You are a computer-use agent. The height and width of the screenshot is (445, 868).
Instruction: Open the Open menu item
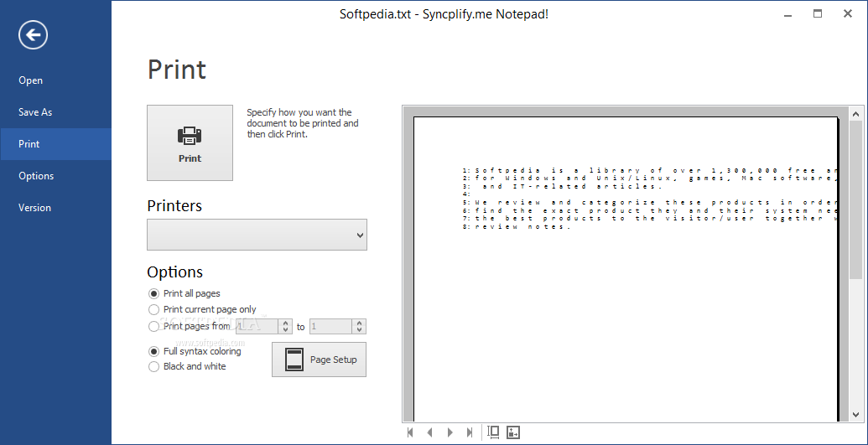pos(55,80)
